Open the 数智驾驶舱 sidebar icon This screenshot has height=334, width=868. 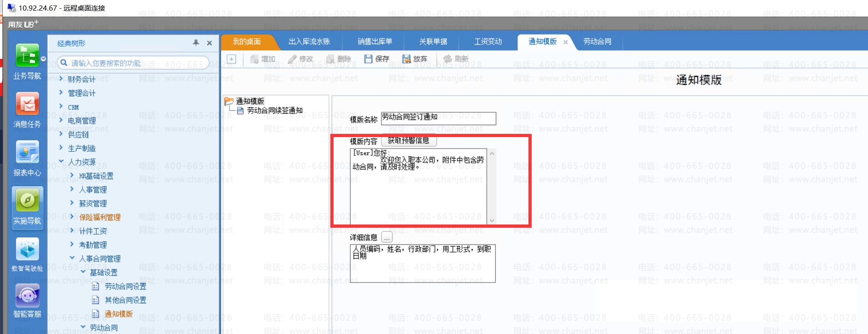click(x=27, y=255)
